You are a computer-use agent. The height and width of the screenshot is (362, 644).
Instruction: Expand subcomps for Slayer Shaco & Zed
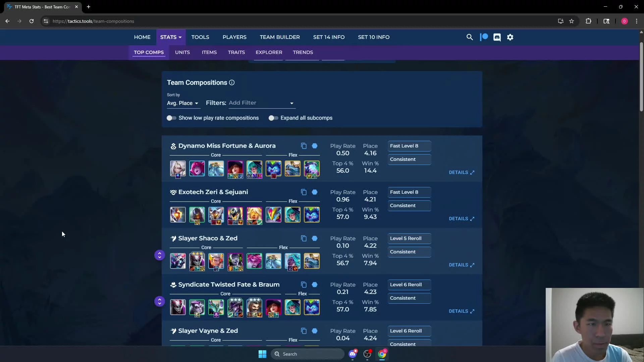[x=160, y=255]
